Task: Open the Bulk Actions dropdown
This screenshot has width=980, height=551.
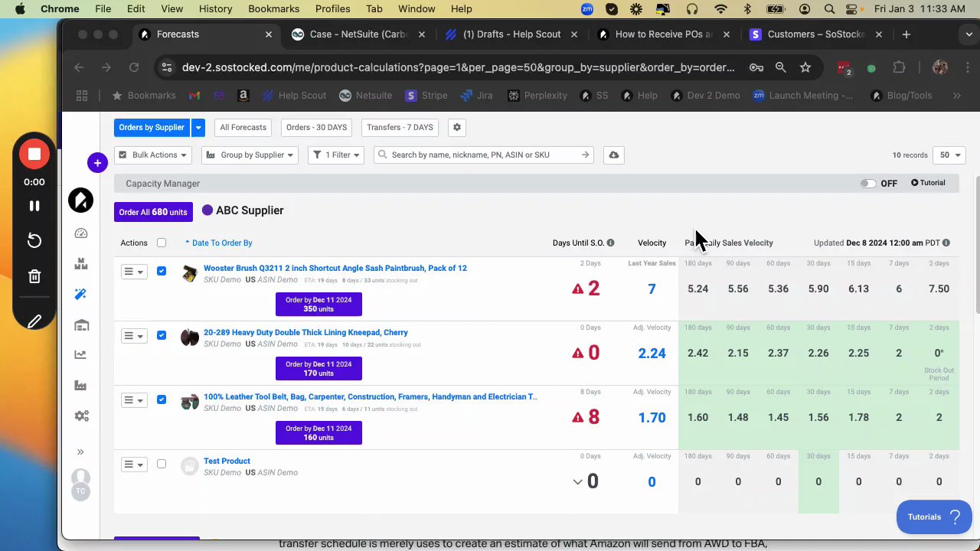Action: coord(153,155)
